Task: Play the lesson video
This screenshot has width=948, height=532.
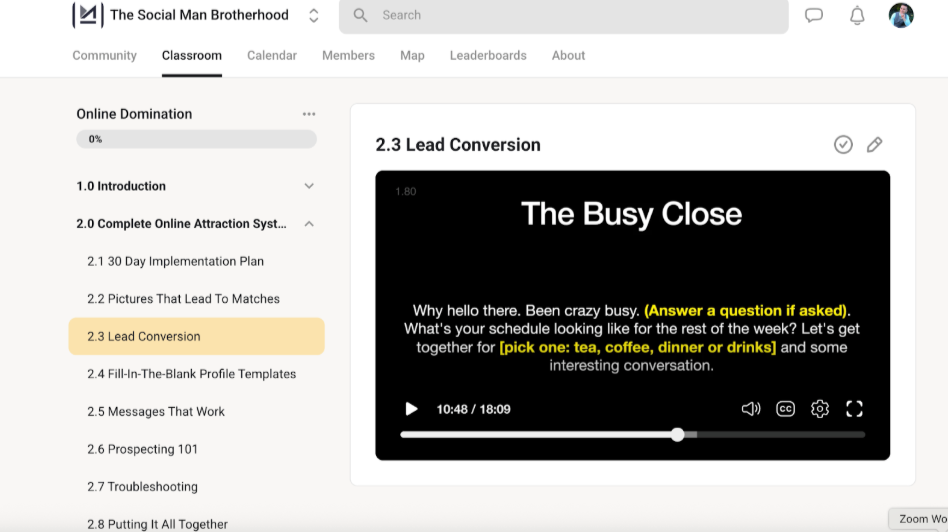Action: [411, 409]
